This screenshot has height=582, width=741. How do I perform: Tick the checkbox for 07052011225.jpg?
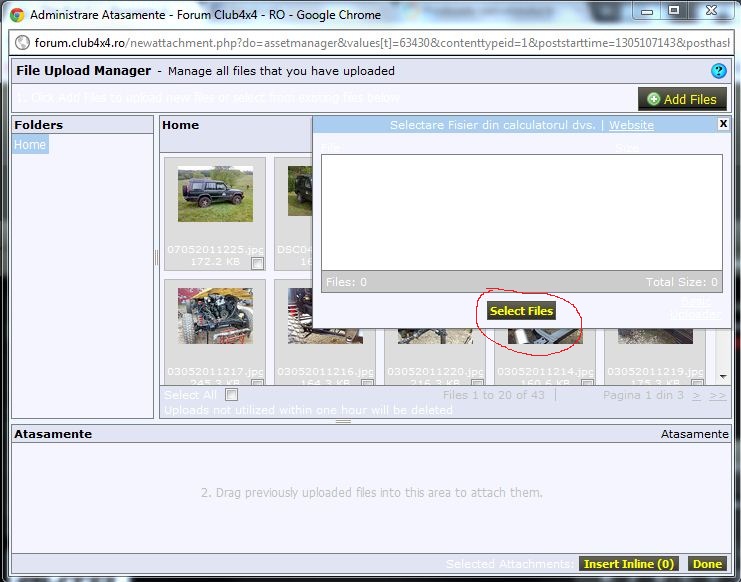point(258,263)
